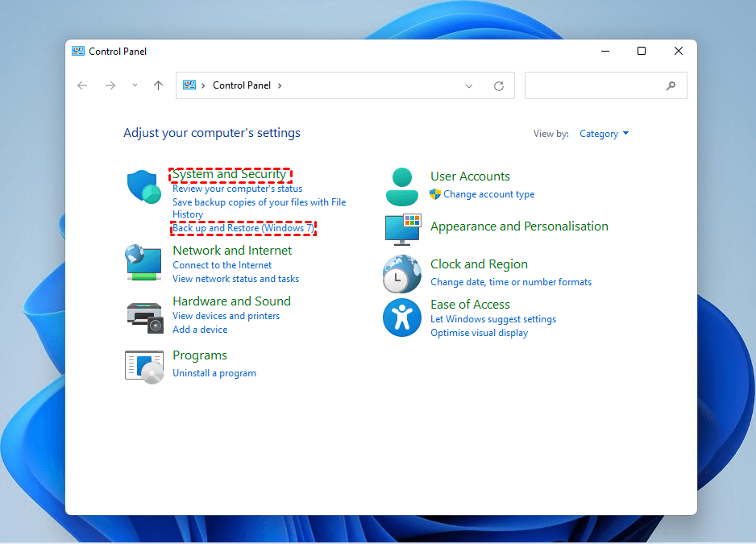Click the Control Panel breadcrumb text
756x544 pixels.
[x=242, y=85]
